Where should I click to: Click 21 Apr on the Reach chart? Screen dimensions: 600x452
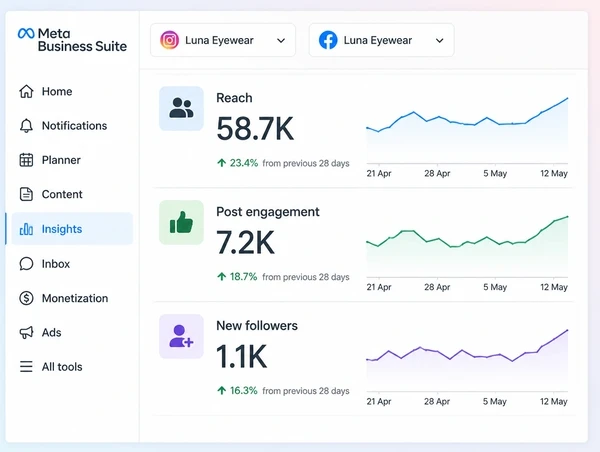379,173
